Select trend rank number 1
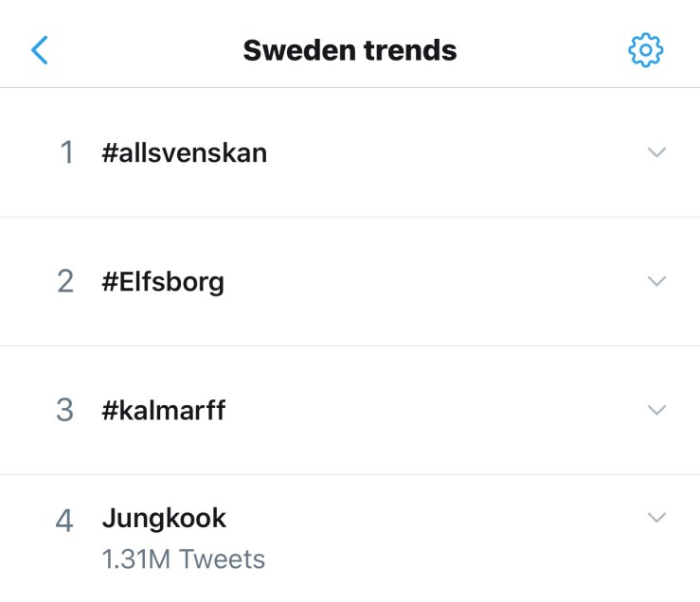The image size is (700, 602). (x=65, y=152)
